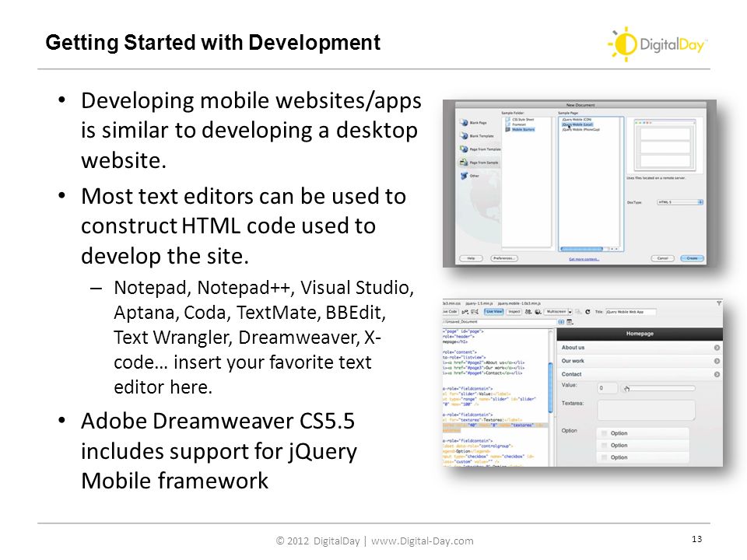
Task: Open the Contact list item
Action: 640,374
